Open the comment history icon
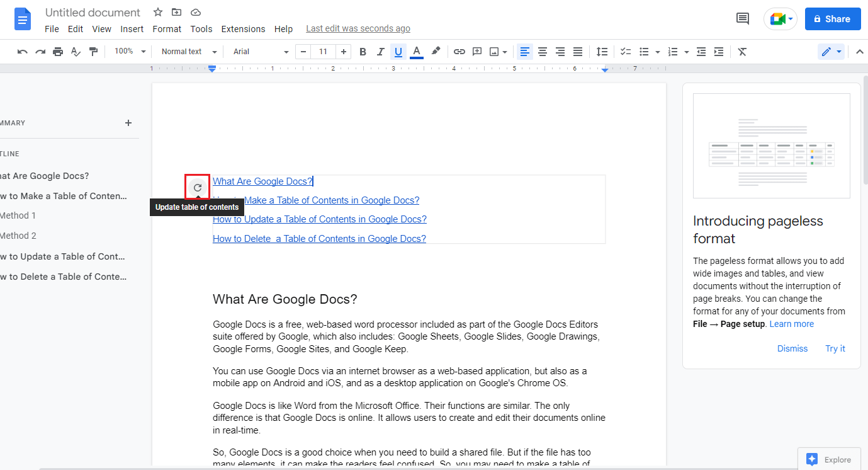 point(743,19)
